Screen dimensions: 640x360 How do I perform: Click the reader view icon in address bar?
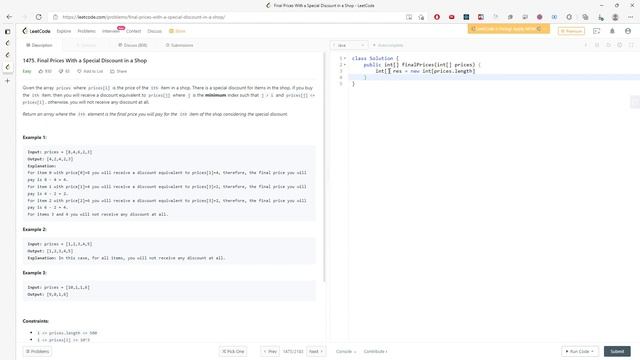409,17
